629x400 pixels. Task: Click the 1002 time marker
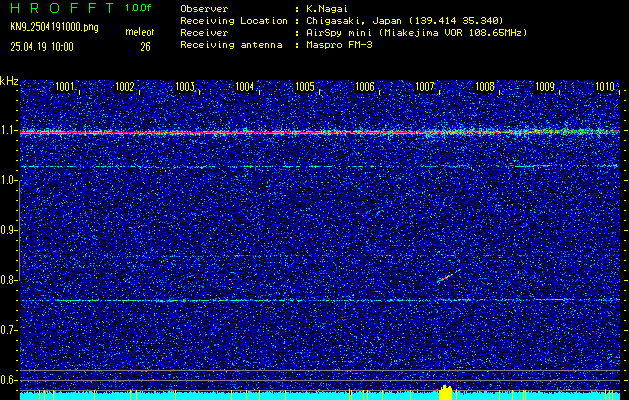[125, 87]
